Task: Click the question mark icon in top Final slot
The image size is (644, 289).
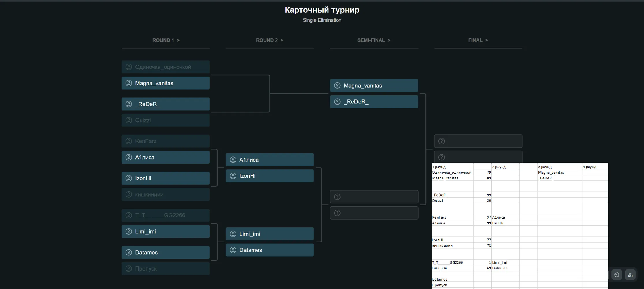Action: pos(441,141)
